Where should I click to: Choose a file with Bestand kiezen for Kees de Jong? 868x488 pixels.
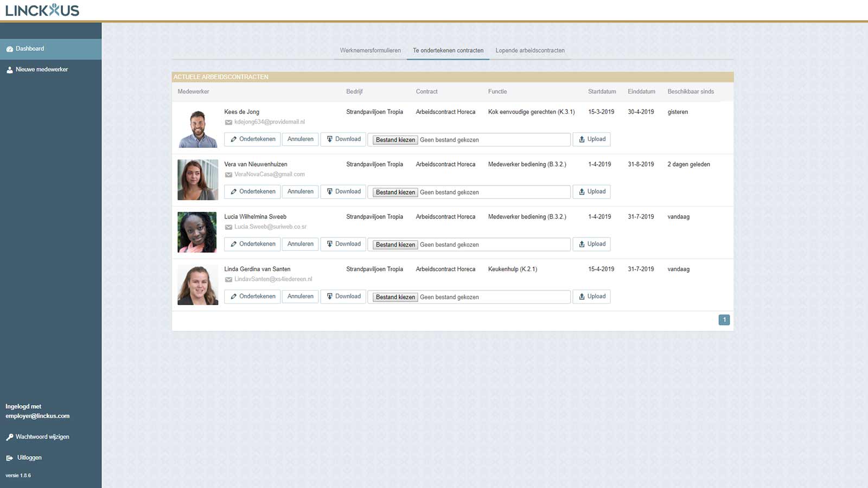(395, 140)
